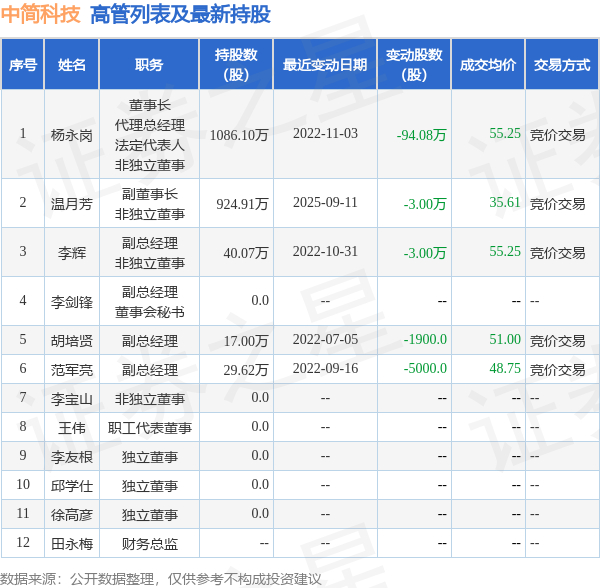This screenshot has height=588, width=600.
Task: Click the holding value 1086.10万
Action: (239, 135)
